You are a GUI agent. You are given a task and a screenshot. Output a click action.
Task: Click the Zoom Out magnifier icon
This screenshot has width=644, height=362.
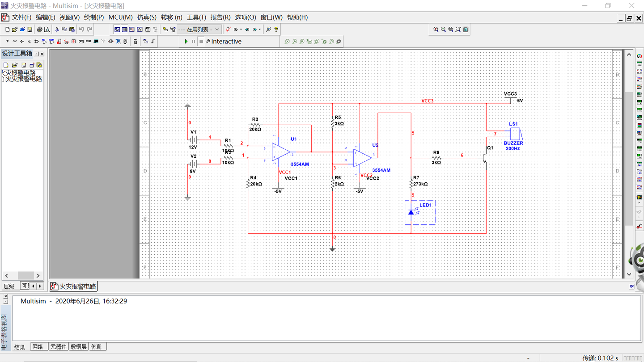coord(444,29)
